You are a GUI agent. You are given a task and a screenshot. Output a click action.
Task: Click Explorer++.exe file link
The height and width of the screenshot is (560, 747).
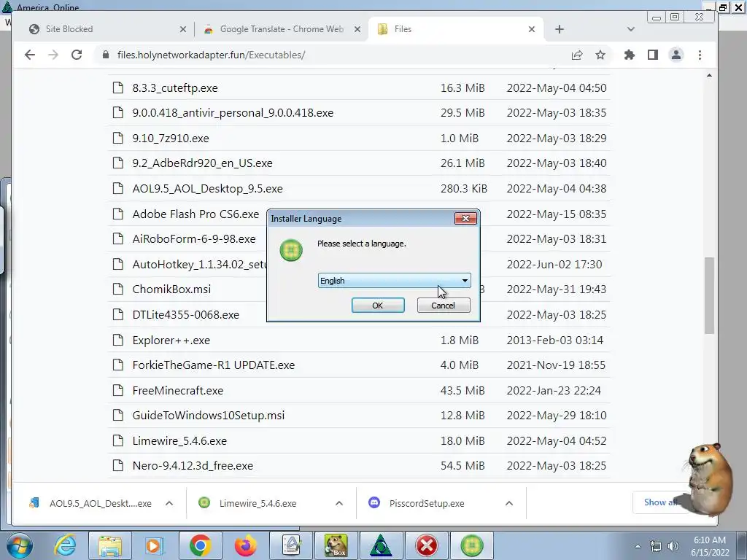[x=171, y=340]
